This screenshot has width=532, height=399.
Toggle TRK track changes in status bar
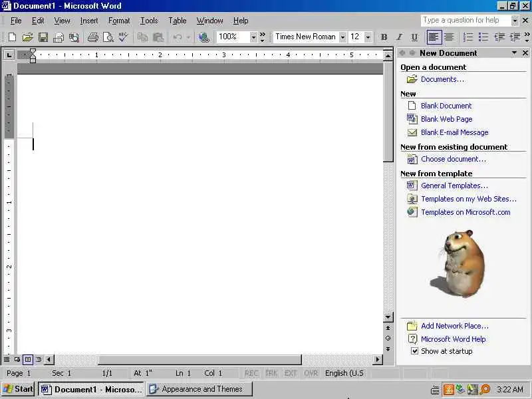271,373
